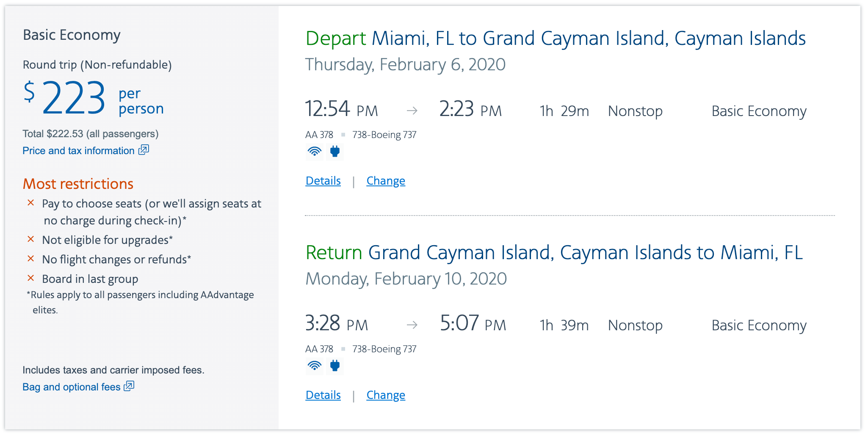
Task: Change the return flight to Miami
Action: pyautogui.click(x=386, y=395)
